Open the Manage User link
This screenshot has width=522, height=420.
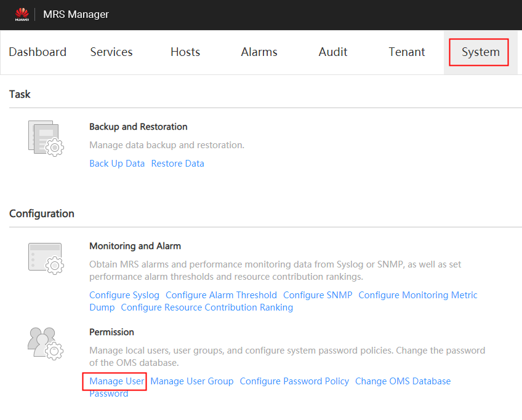point(117,381)
